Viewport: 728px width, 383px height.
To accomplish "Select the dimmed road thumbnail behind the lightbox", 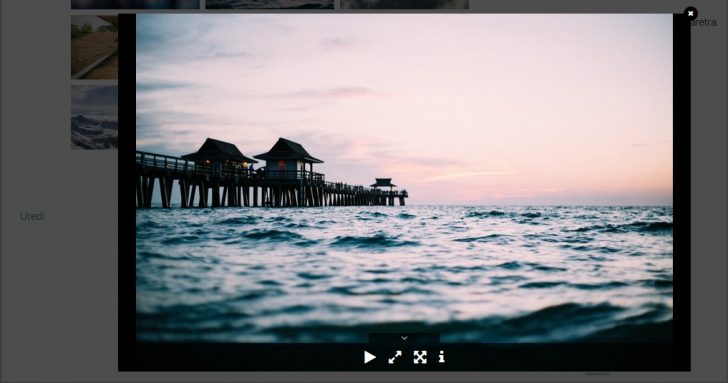I will [94, 47].
